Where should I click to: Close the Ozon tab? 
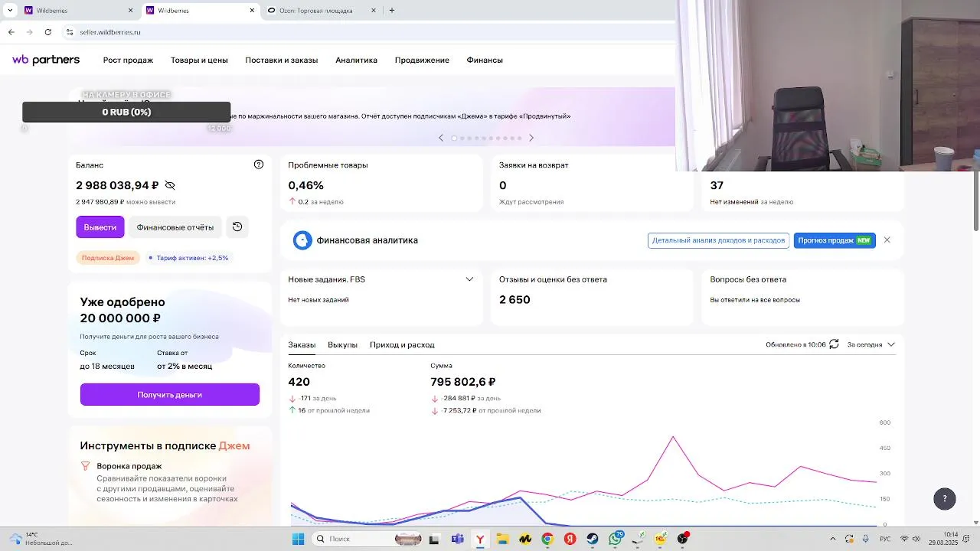click(x=374, y=11)
